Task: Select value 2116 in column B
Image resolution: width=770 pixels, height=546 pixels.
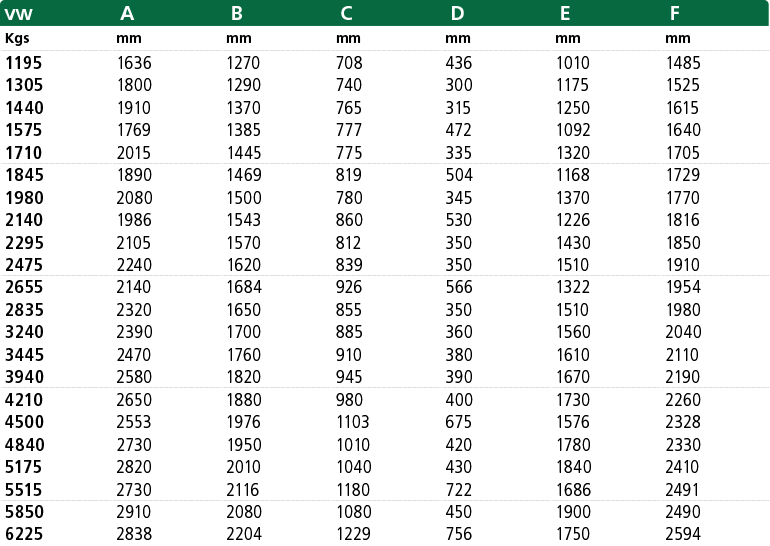Action: [243, 490]
